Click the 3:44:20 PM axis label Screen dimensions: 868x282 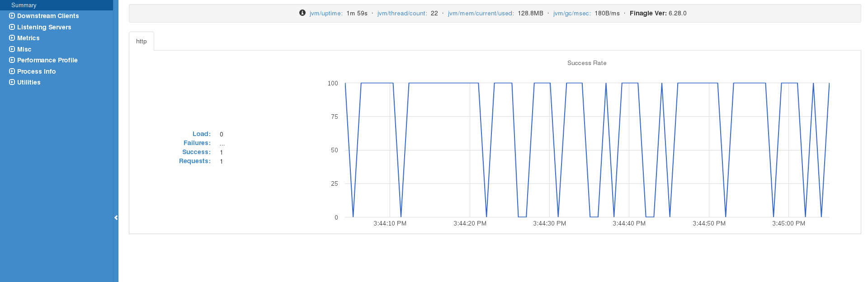470,223
